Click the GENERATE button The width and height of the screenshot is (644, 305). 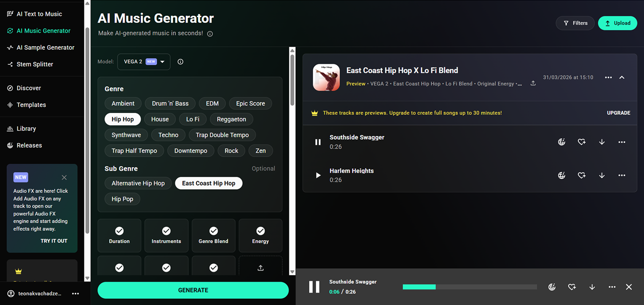193,290
